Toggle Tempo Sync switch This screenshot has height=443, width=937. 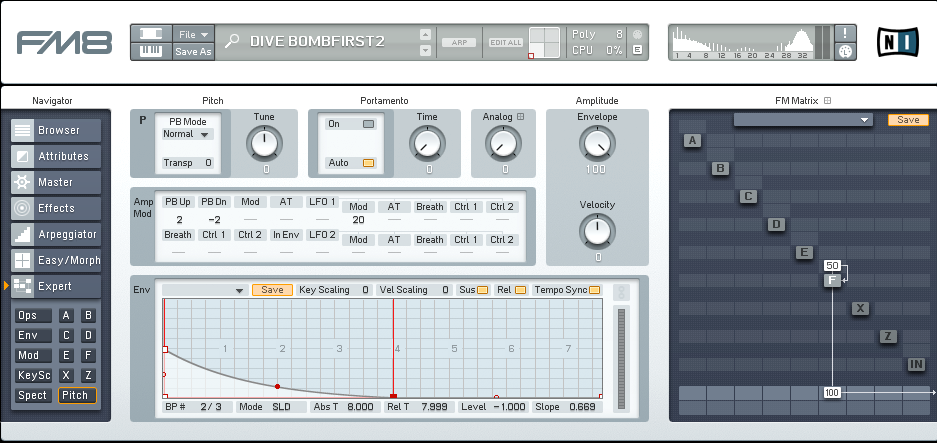(x=594, y=290)
